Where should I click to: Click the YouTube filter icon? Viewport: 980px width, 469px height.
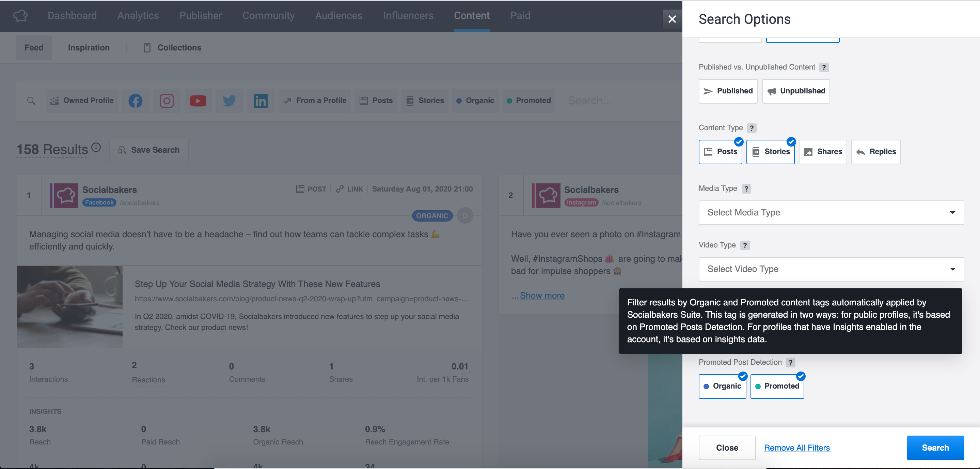click(x=198, y=101)
